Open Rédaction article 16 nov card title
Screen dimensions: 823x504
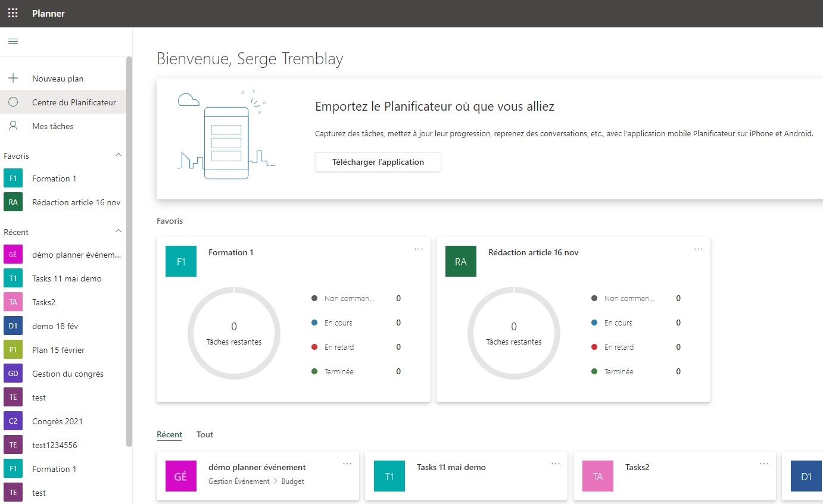(534, 252)
